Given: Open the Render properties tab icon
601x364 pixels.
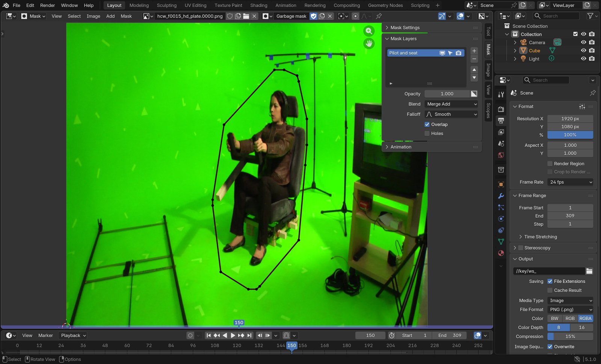Looking at the screenshot, I should [501, 109].
